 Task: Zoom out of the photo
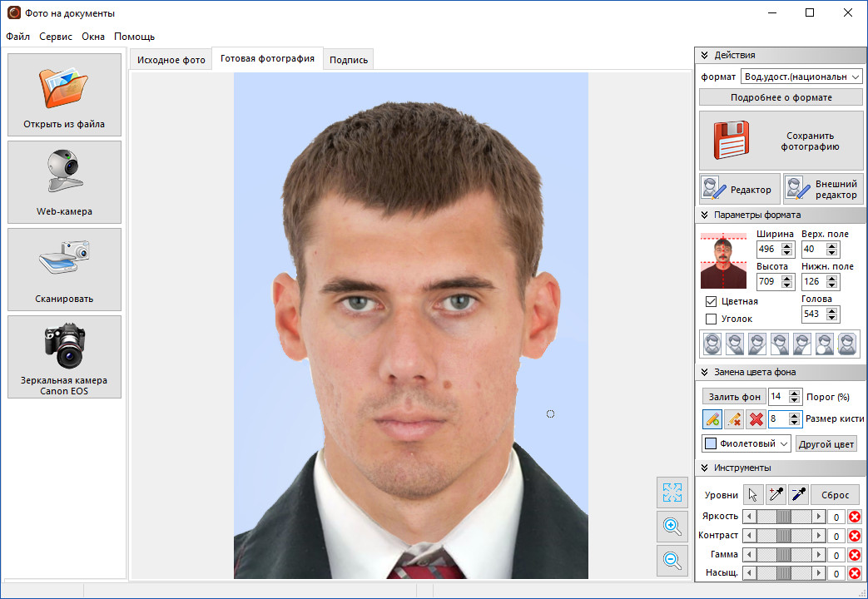[672, 560]
